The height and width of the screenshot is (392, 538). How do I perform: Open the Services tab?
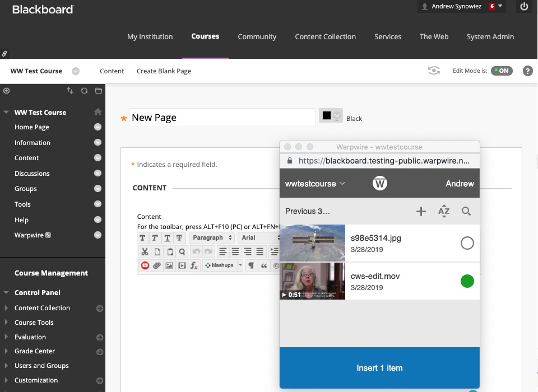pyautogui.click(x=388, y=37)
